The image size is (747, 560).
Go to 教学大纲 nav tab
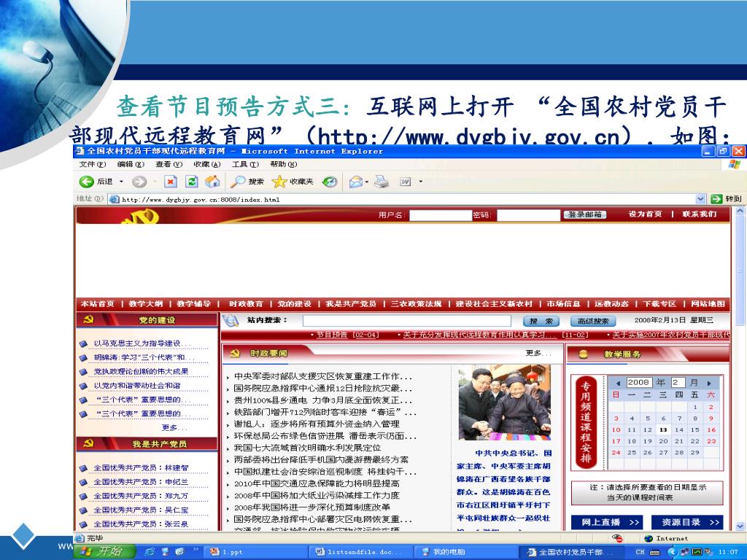[x=146, y=304]
